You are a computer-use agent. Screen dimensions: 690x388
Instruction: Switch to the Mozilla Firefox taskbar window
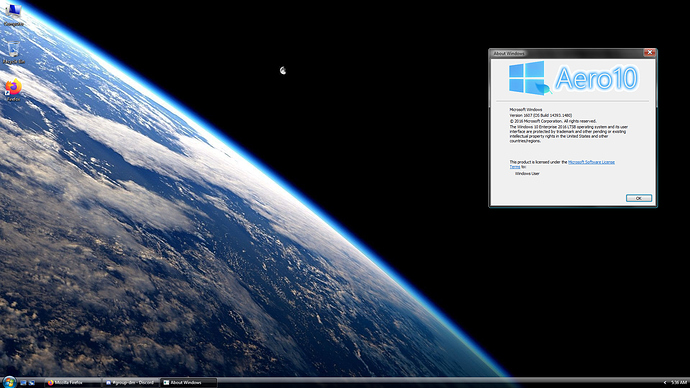pyautogui.click(x=73, y=383)
